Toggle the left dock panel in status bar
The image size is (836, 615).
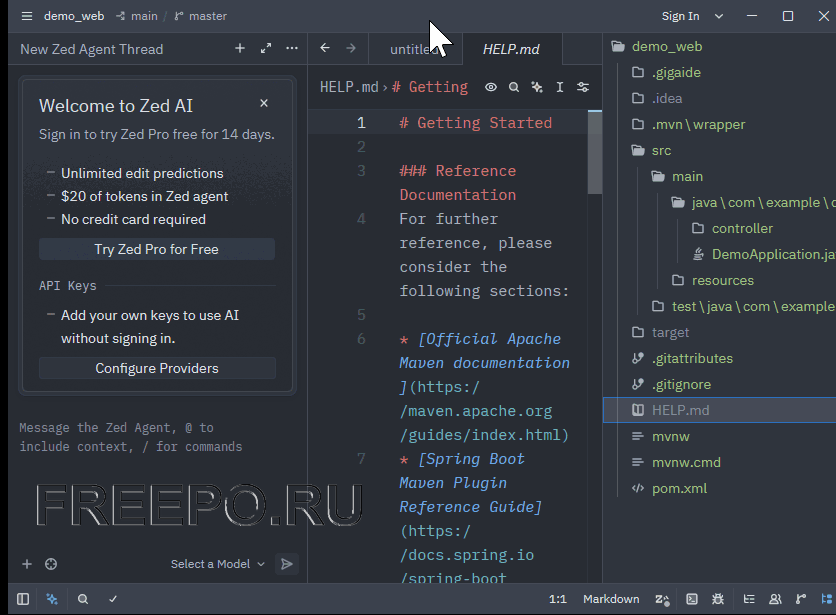23,599
